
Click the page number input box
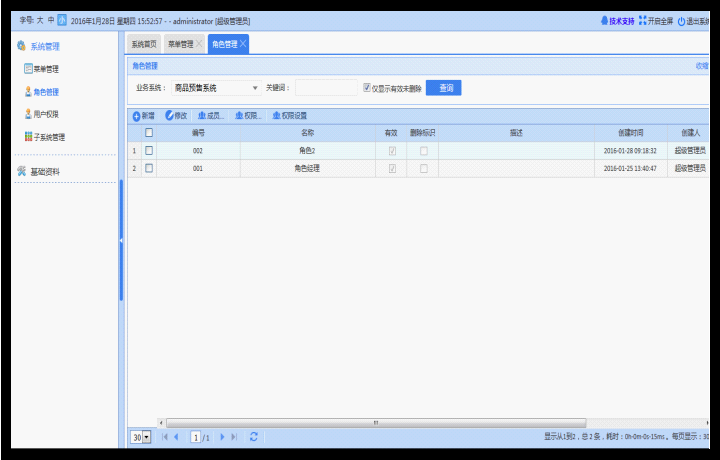(x=196, y=437)
